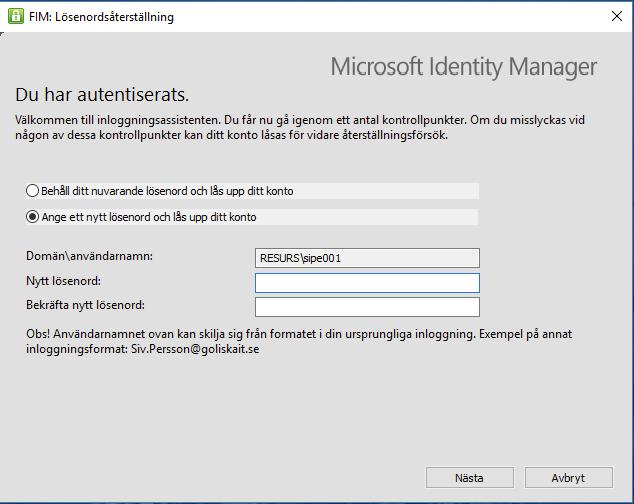The height and width of the screenshot is (504, 634).
Task: Click the FIM green padlock title icon
Action: [16, 17]
